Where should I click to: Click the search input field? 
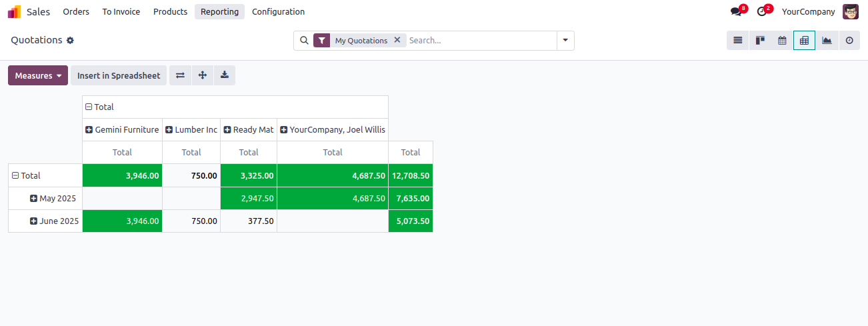pos(480,41)
